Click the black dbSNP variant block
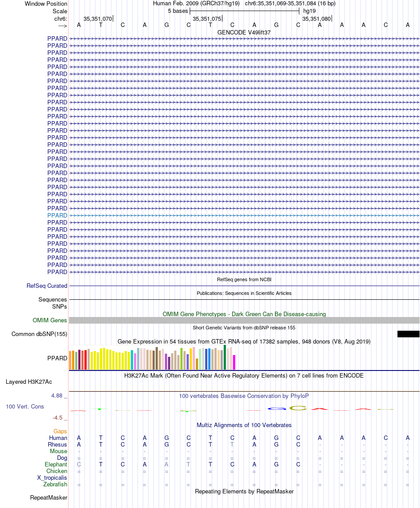The height and width of the screenshot is (508, 420). pos(409,334)
